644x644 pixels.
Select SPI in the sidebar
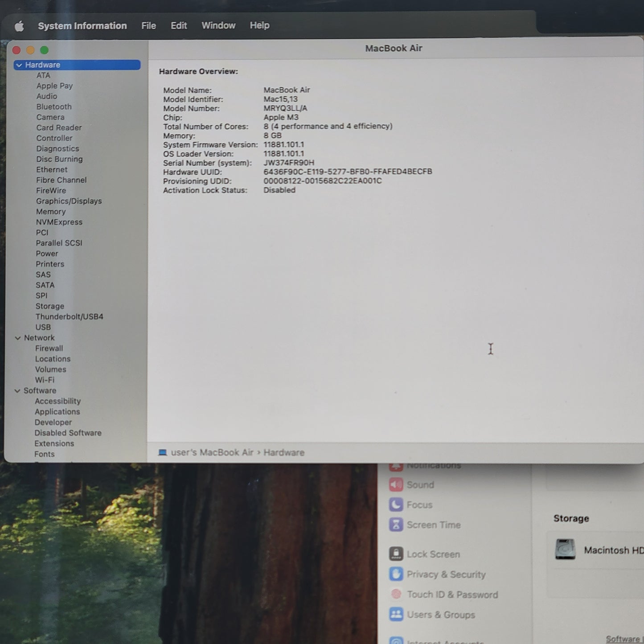41,295
